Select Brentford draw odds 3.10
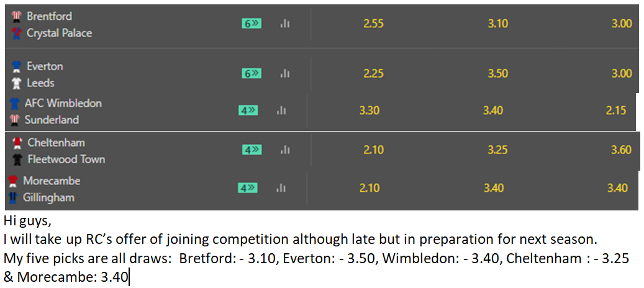Image resolution: width=644 pixels, height=288 pixels. click(x=498, y=24)
